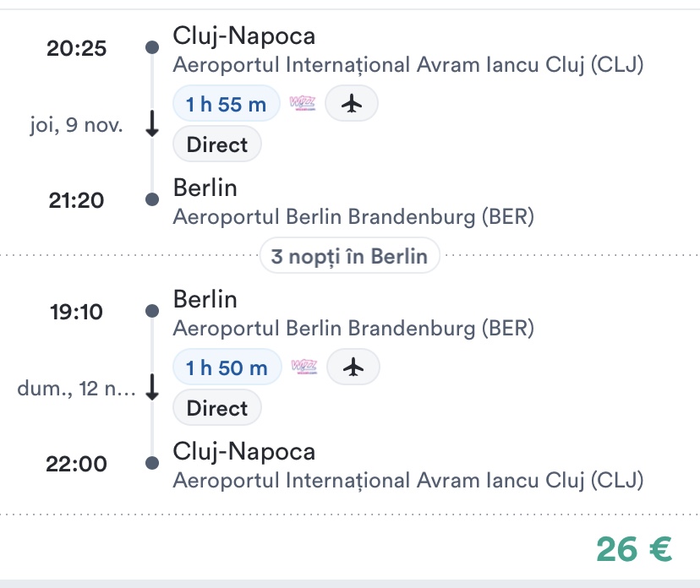Screen dimensions: 700x588
Task: Click the 1 h 55 m duration badge
Action: pyautogui.click(x=226, y=105)
